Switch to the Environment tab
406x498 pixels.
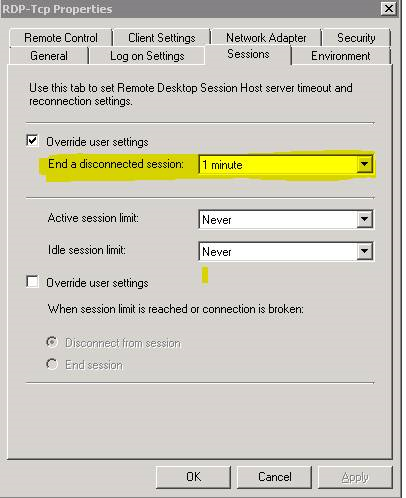click(341, 56)
